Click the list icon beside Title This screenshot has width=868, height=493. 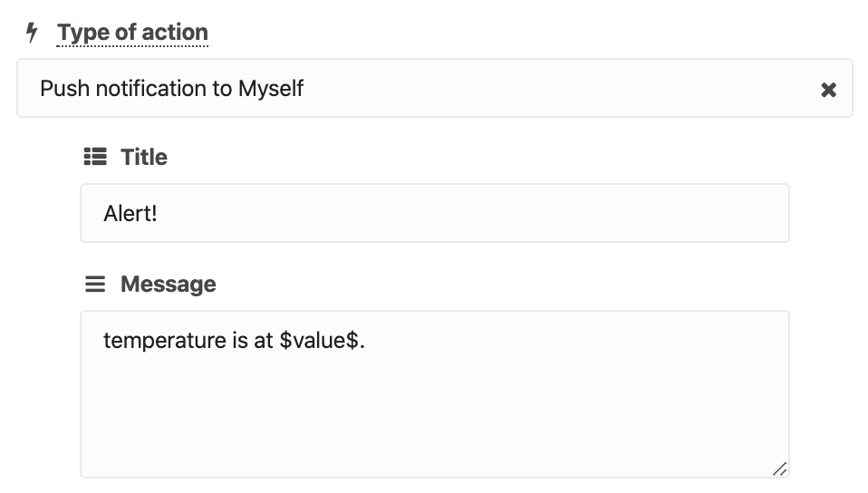tap(95, 157)
